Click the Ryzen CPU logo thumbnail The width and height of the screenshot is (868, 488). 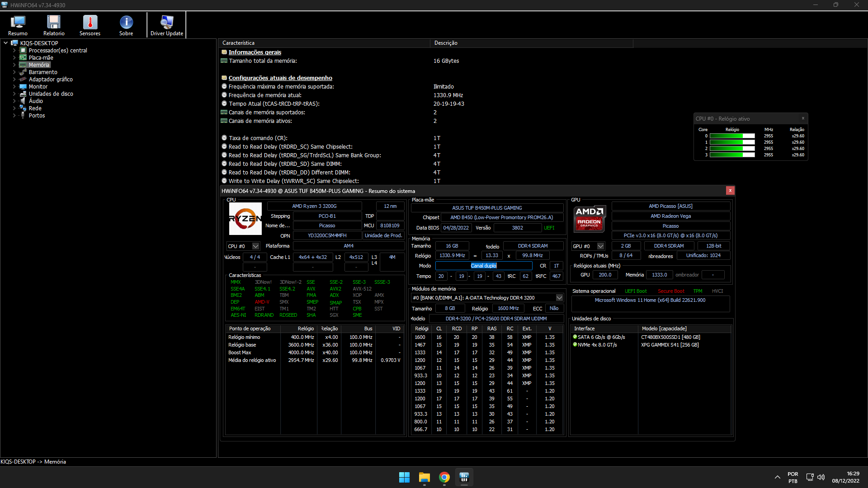[x=245, y=219]
